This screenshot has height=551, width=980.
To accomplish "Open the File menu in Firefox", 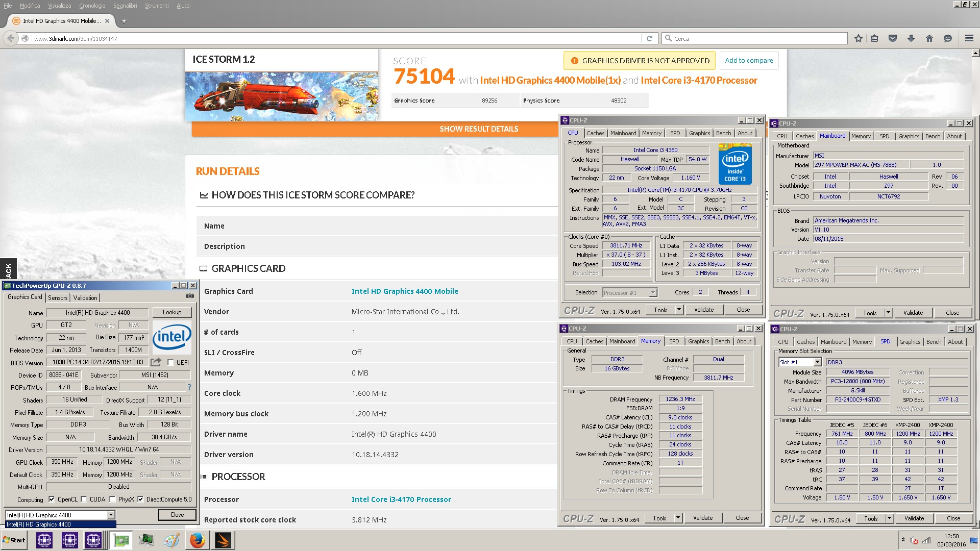I will point(8,6).
